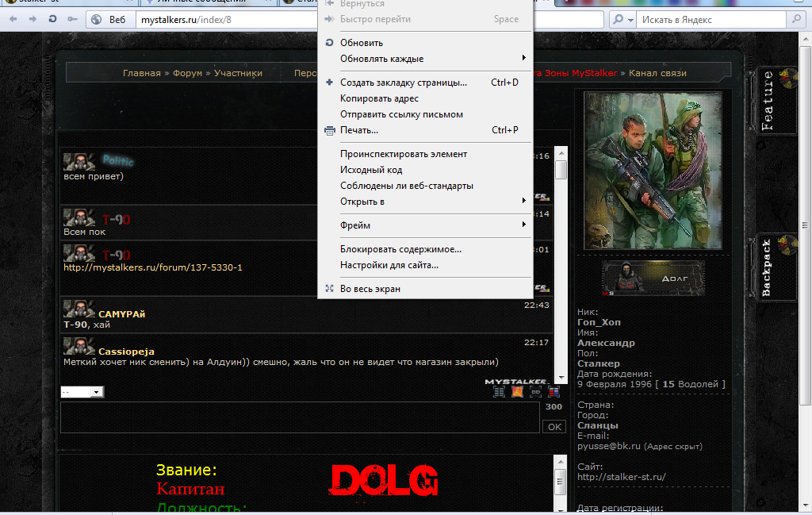Click the Долг faction badge
Screen dimensions: 812x515
[653, 279]
